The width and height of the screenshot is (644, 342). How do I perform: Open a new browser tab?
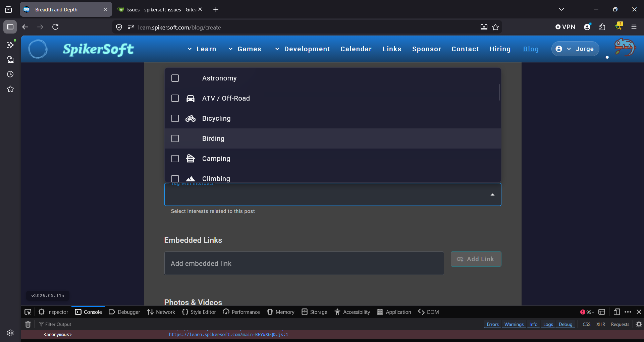click(x=216, y=10)
